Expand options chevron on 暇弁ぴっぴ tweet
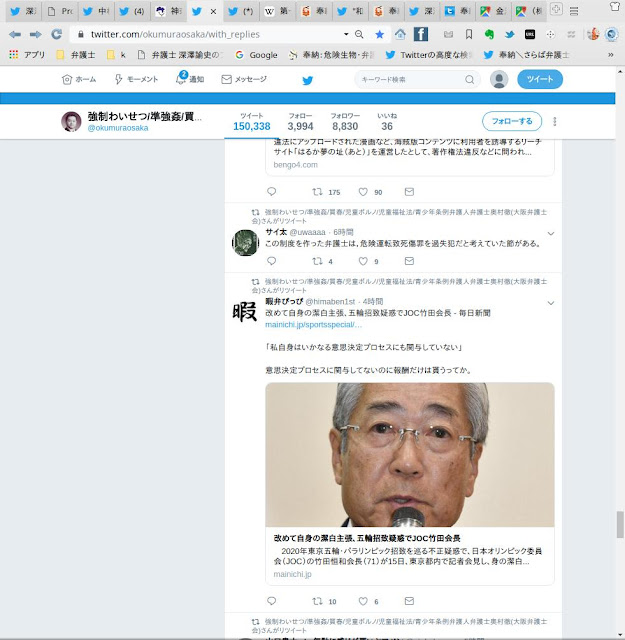Image resolution: width=625 pixels, height=640 pixels. click(551, 303)
